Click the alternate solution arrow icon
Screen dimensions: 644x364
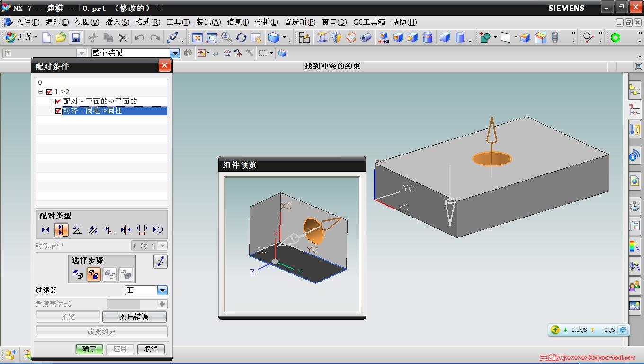coord(161,262)
